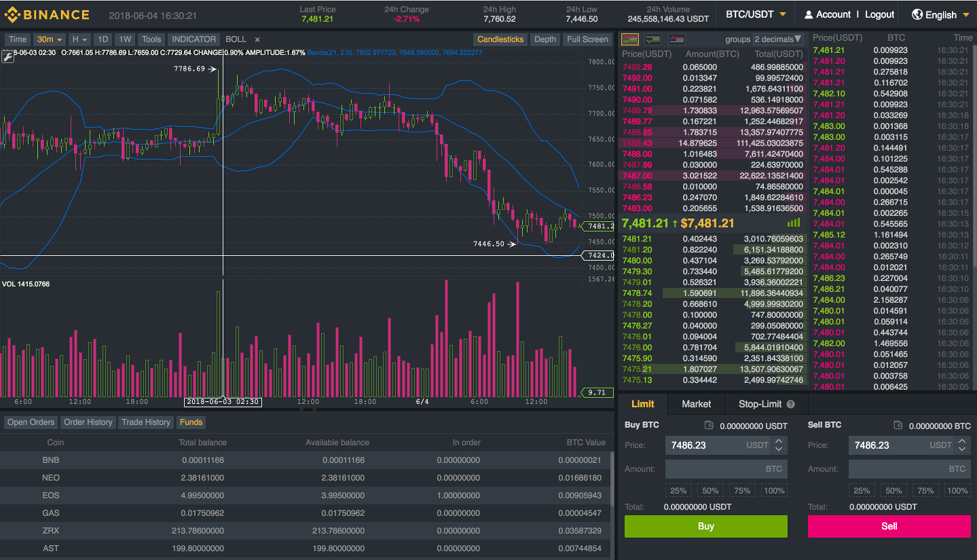Screen dimensions: 977x560
Task: Select Candlesticks chart view
Action: tap(500, 39)
